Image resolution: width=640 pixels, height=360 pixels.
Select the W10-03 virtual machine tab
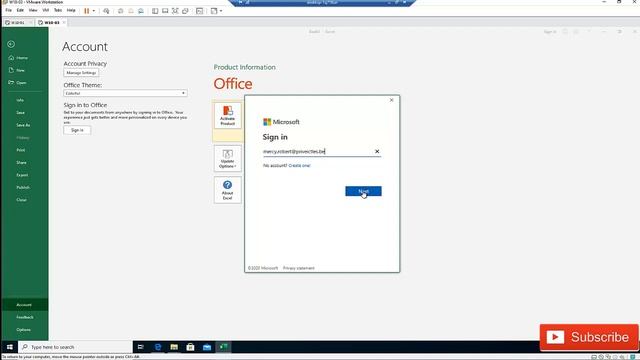[x=51, y=23]
